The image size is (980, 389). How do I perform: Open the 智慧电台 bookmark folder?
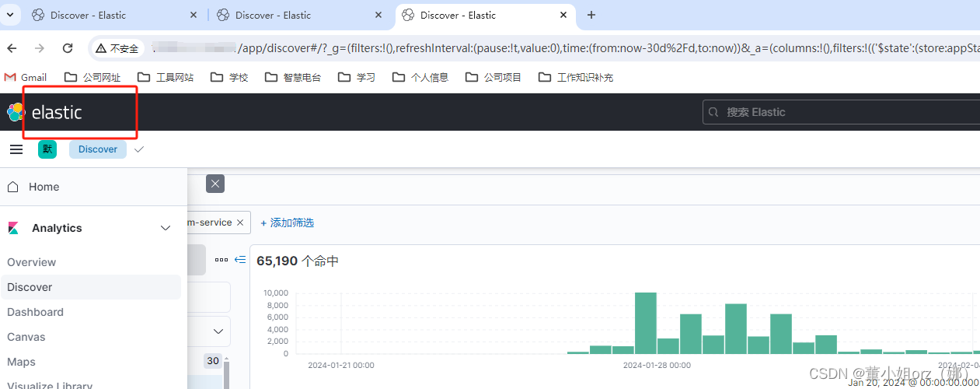tap(292, 77)
